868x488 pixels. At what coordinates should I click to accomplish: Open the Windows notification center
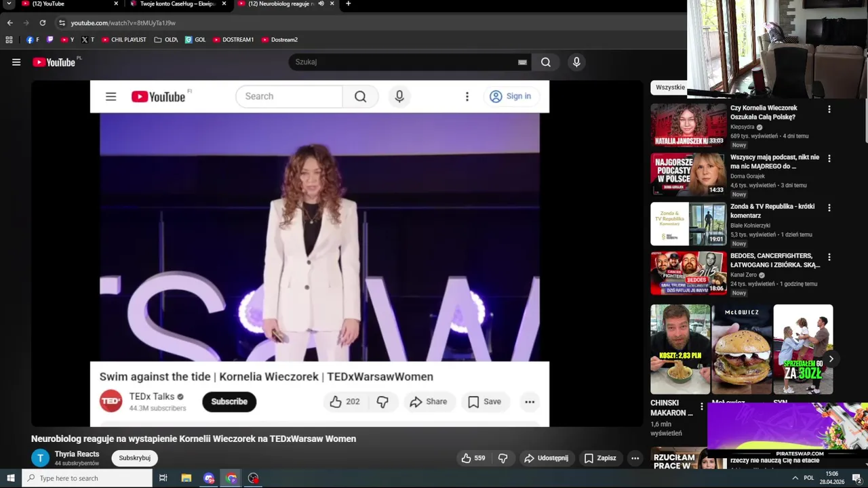856,479
